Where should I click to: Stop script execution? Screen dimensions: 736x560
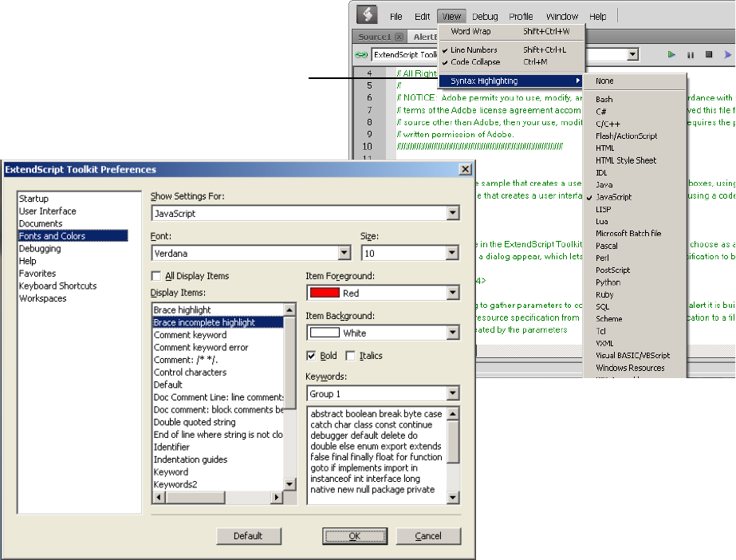(x=709, y=54)
